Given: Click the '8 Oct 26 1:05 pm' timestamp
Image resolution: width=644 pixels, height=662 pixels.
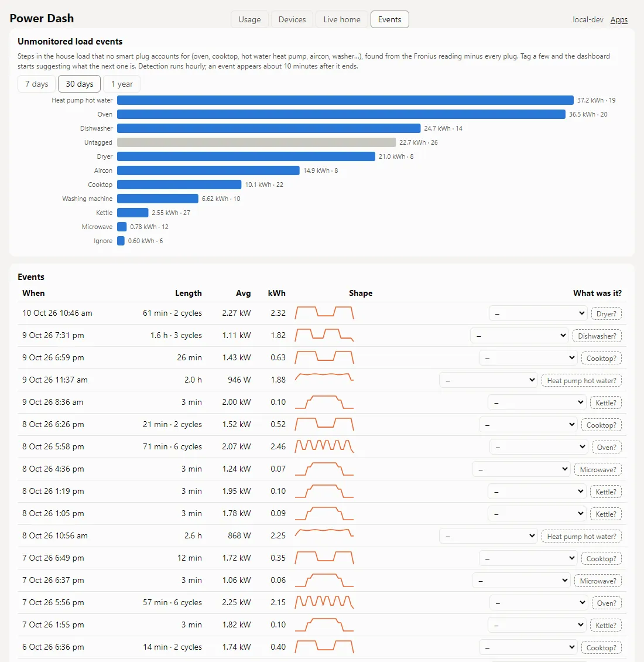Looking at the screenshot, I should [53, 513].
